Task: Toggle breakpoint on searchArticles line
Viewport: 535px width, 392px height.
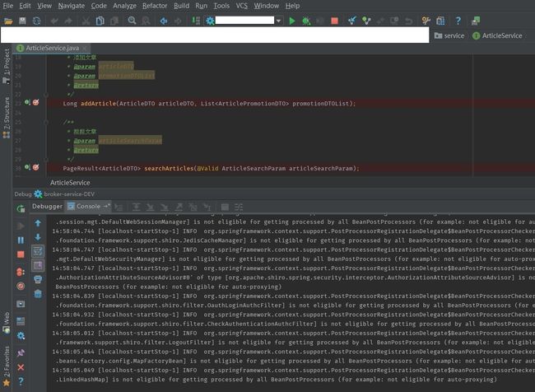Action: [x=36, y=167]
